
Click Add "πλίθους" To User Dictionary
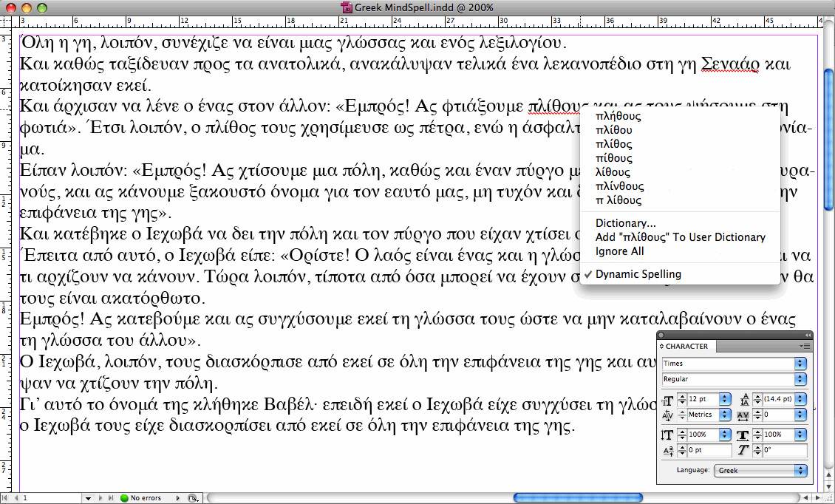(x=680, y=238)
